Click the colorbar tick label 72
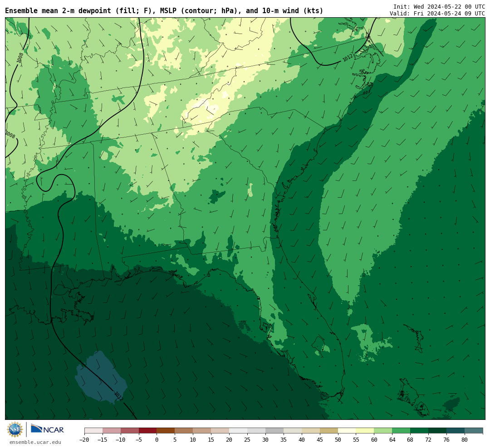This screenshot has height=448, width=490. pyautogui.click(x=429, y=440)
